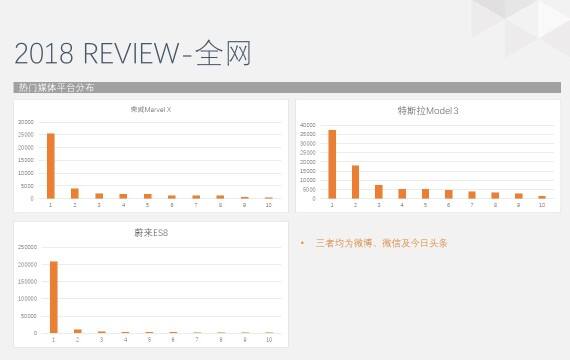Screen dimensions: 570x360
Task: Click the orange bullet text about 微博、微信及今日头条
Action: click(381, 243)
